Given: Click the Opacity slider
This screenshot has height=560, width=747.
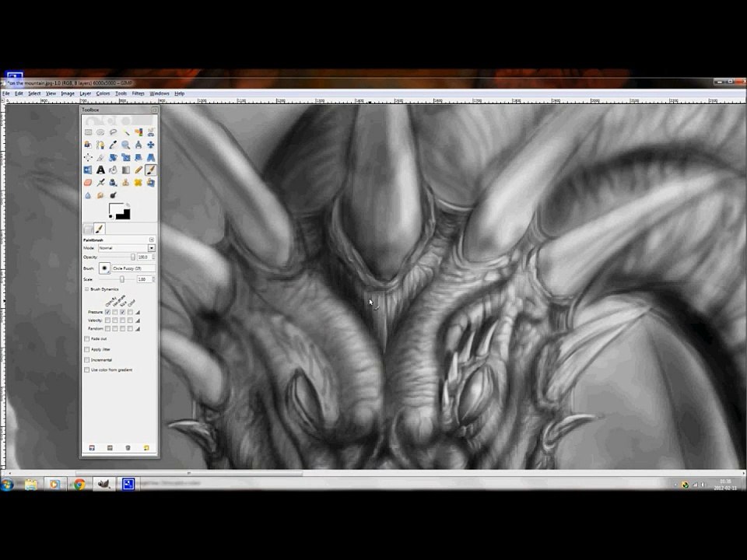Looking at the screenshot, I should (116, 257).
